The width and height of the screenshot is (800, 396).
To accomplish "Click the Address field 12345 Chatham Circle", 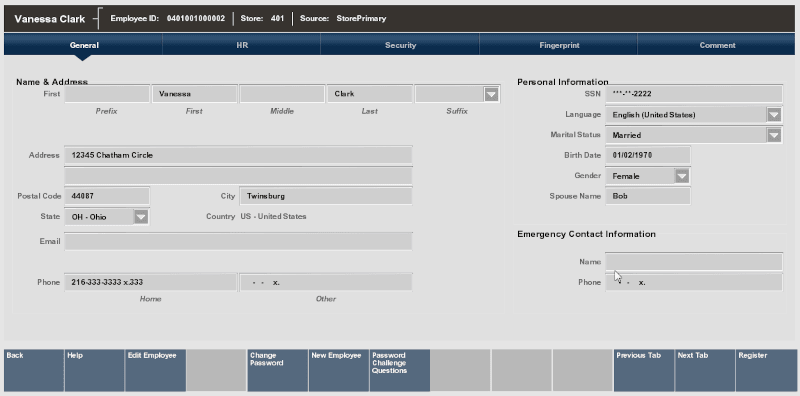I will pos(238,155).
